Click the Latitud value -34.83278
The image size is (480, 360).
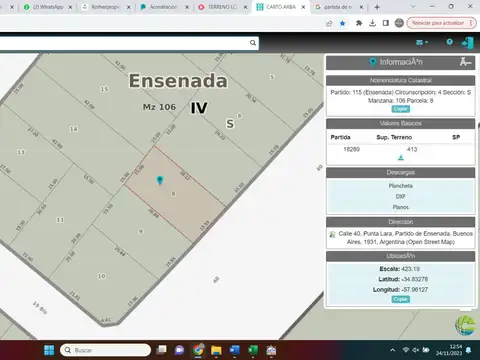pyautogui.click(x=415, y=279)
